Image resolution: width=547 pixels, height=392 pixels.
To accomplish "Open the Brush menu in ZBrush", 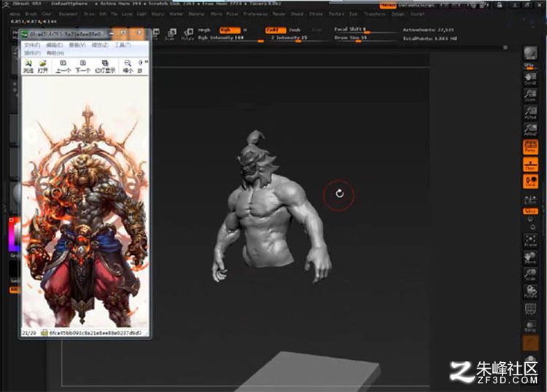I will pyautogui.click(x=31, y=15).
